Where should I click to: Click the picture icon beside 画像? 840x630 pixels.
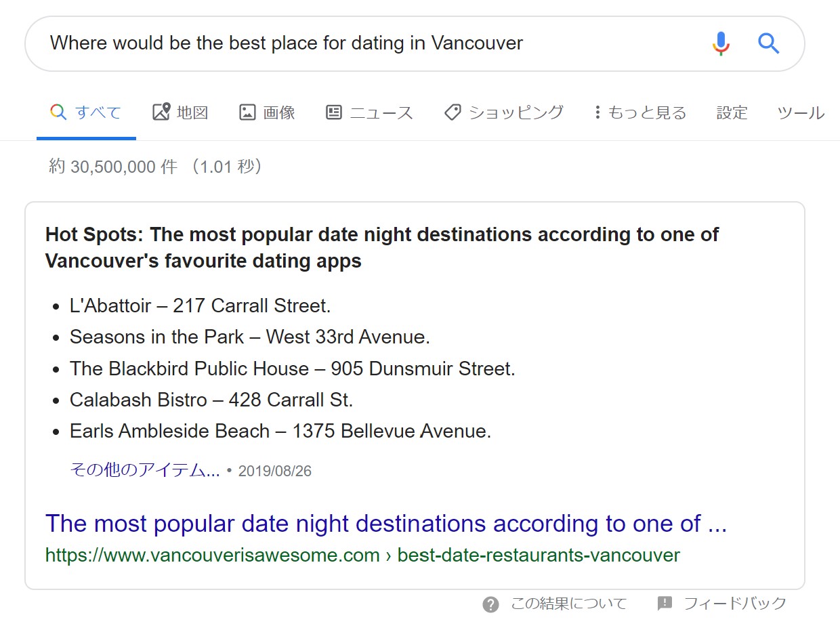(247, 112)
